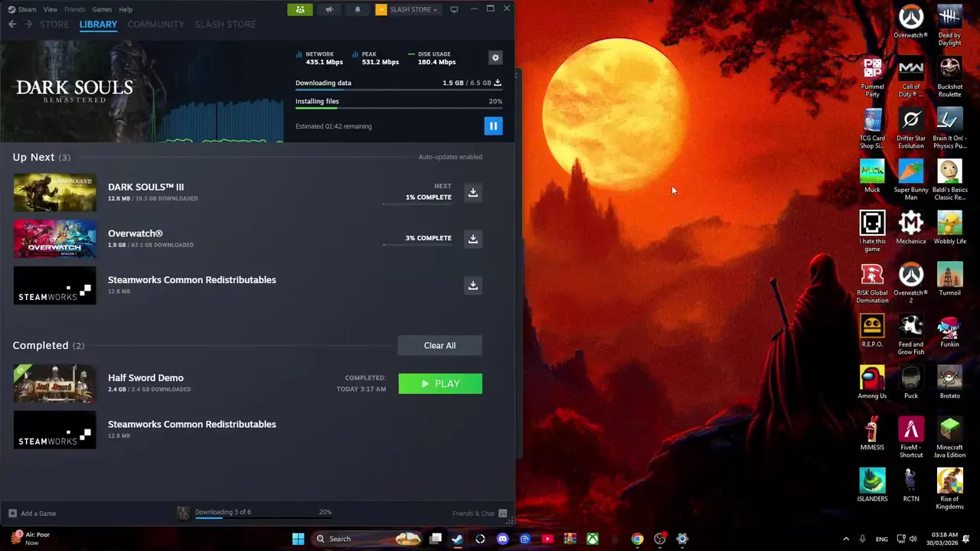Open Super Bunny Man desktop shortcut
The height and width of the screenshot is (551, 980).
910,180
